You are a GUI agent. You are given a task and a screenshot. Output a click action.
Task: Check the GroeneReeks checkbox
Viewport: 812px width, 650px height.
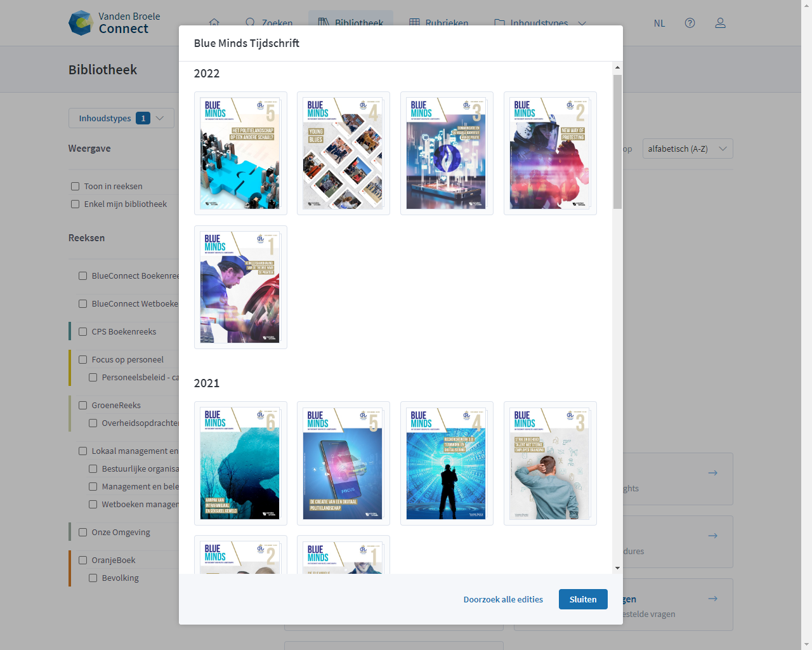click(83, 405)
